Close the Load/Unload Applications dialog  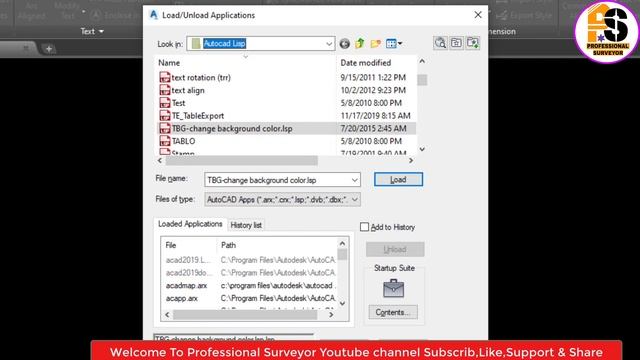pyautogui.click(x=478, y=15)
